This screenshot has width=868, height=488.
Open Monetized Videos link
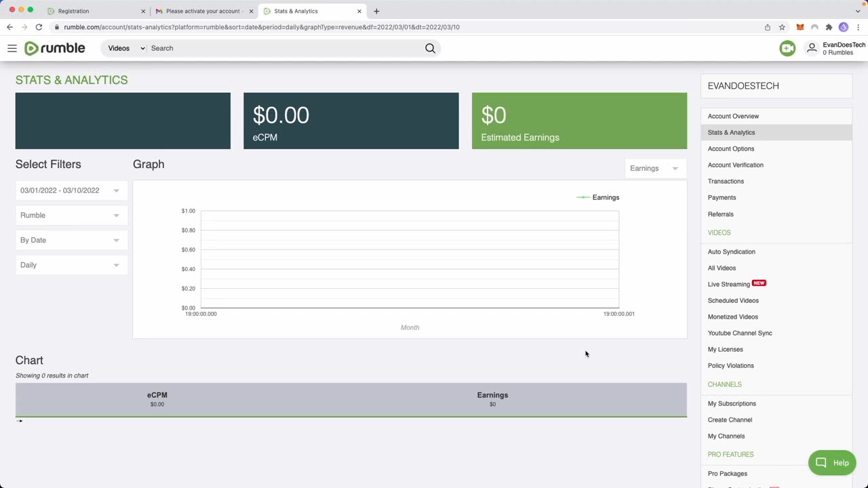pos(733,317)
